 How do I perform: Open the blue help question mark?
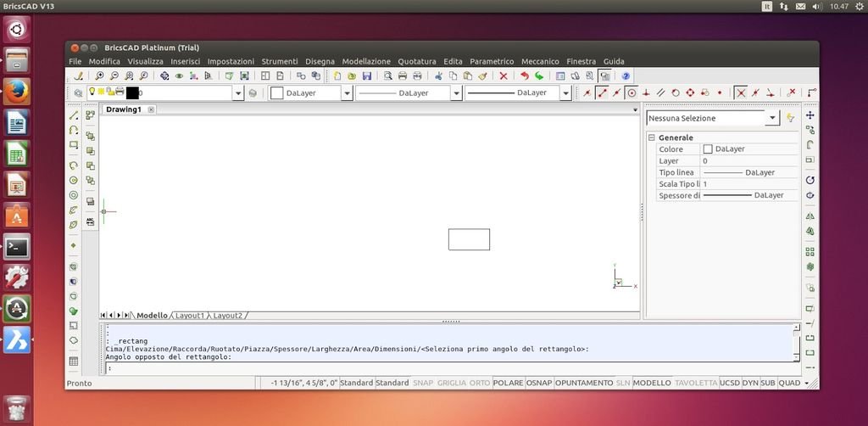[626, 76]
